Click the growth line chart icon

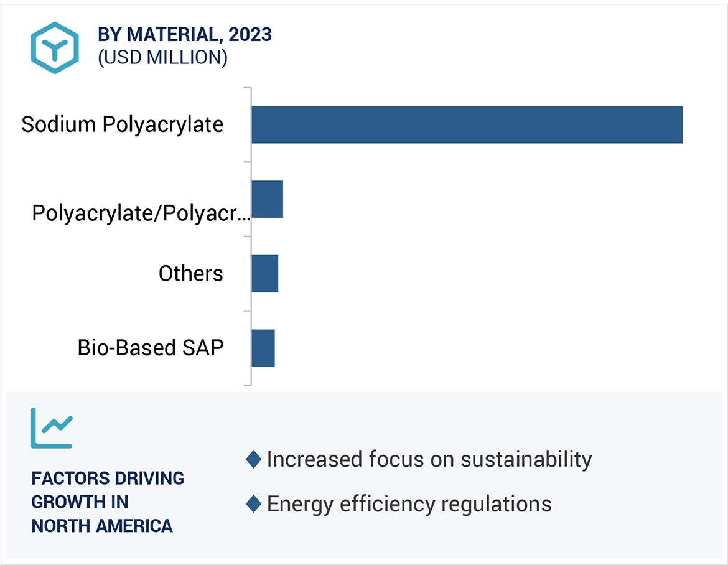(x=52, y=427)
